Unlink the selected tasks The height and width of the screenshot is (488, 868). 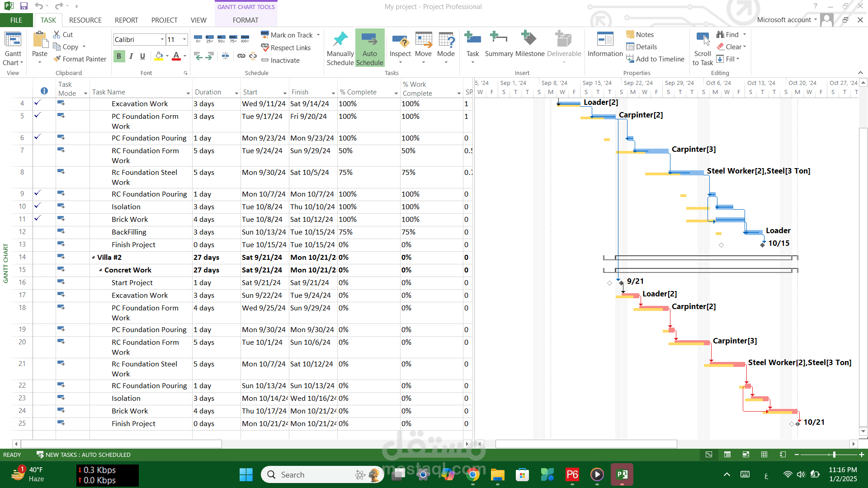253,56
